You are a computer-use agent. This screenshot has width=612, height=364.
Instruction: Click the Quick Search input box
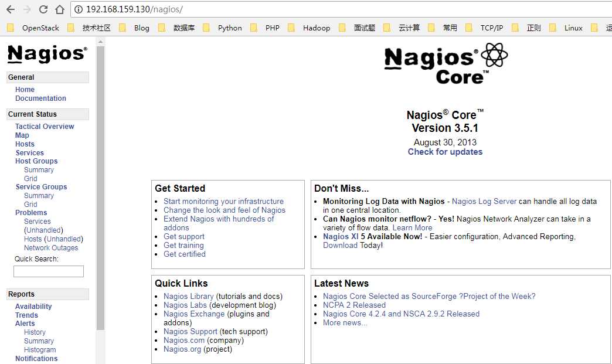(x=49, y=271)
